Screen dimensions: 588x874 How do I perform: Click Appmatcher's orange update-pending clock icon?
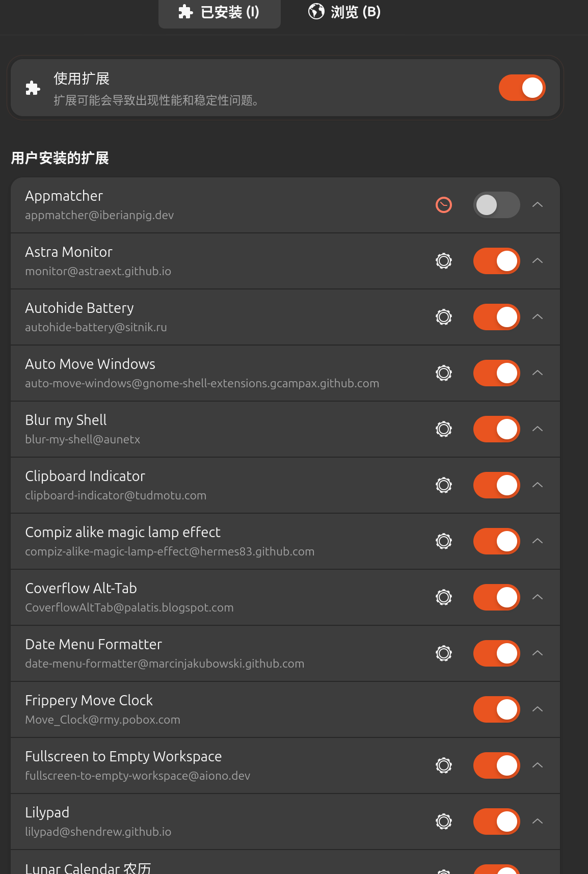point(444,205)
